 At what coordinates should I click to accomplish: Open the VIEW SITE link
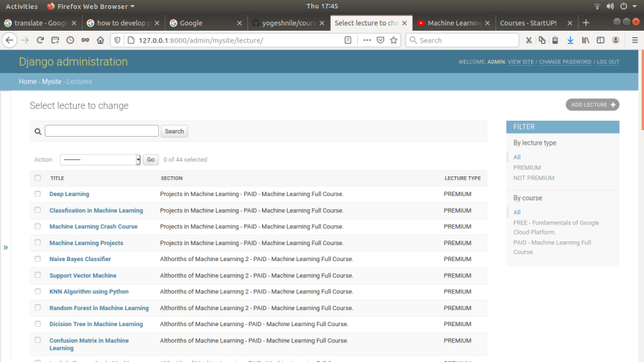click(520, 62)
